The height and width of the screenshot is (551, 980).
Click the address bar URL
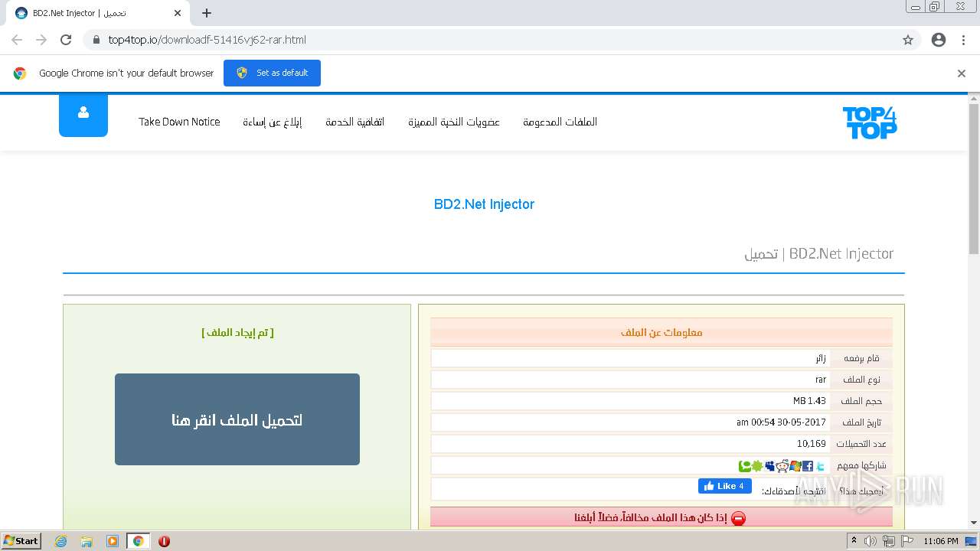pos(207,40)
